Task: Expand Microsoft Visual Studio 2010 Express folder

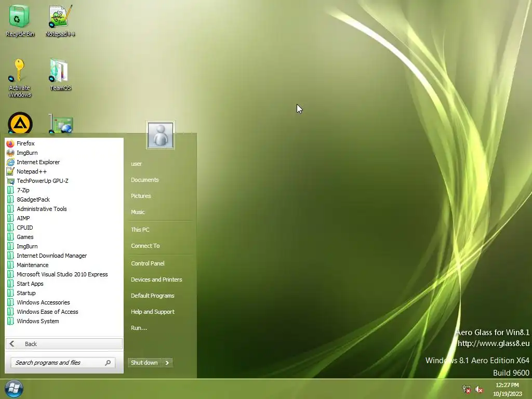Action: pos(64,274)
